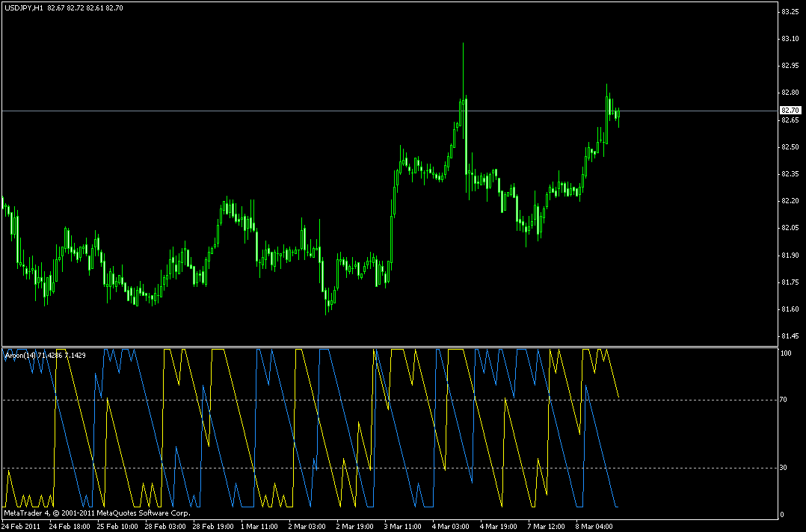Click the Aroon scale value 0

[x=784, y=515]
